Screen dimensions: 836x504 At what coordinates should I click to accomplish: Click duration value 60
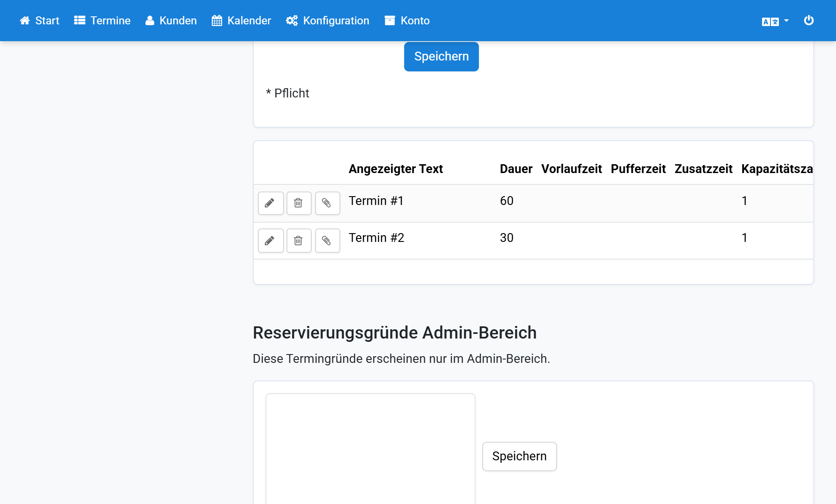pos(507,201)
